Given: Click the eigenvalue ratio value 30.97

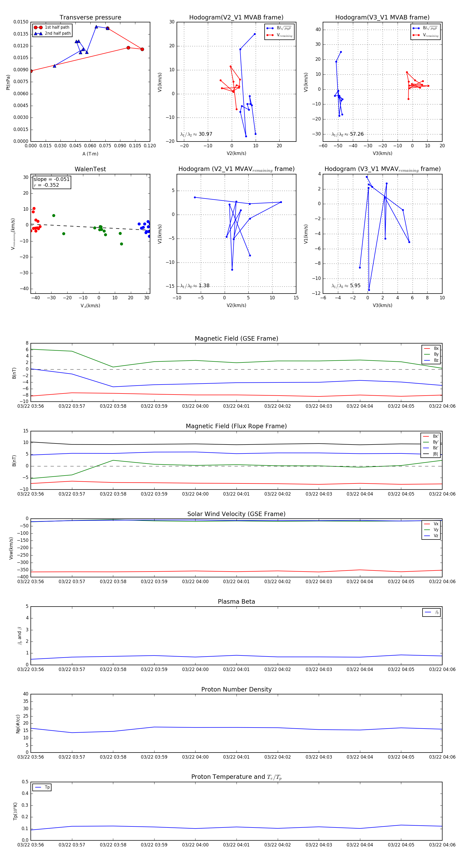Looking at the screenshot, I should pos(205,134).
